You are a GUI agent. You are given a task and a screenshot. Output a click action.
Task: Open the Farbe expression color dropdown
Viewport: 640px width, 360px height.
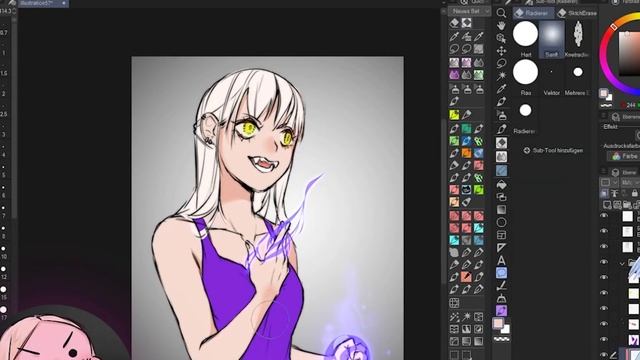pyautogui.click(x=624, y=156)
